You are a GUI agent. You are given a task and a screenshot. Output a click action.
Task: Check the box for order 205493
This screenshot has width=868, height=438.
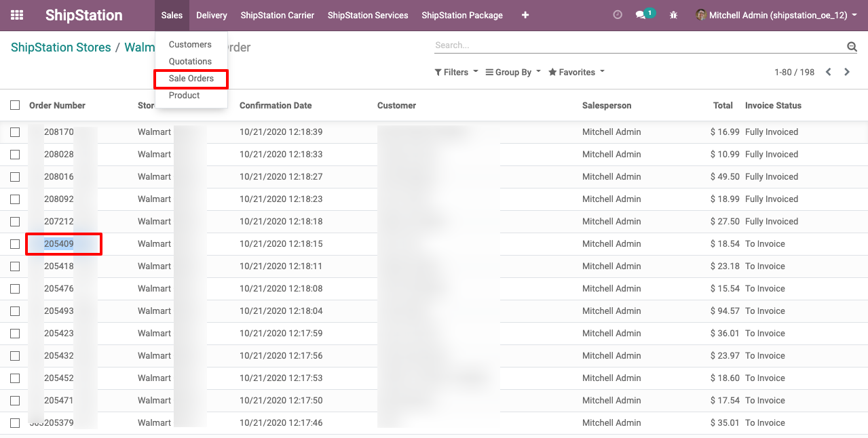coord(15,311)
